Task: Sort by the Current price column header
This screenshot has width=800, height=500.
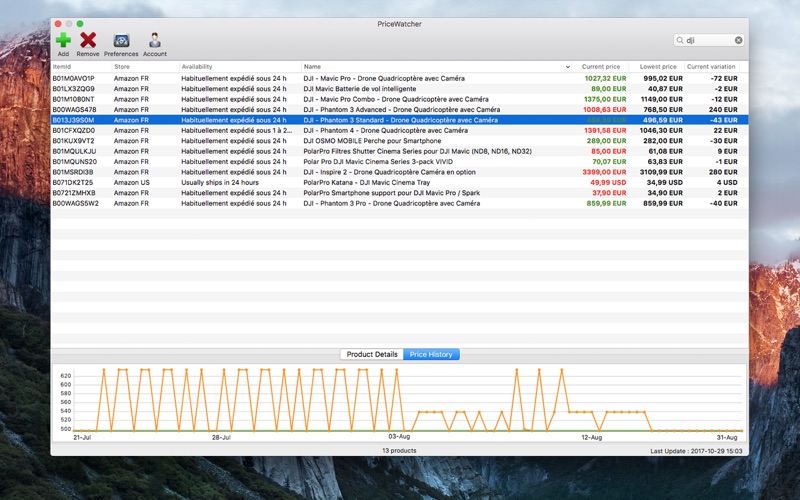Action: pos(600,67)
